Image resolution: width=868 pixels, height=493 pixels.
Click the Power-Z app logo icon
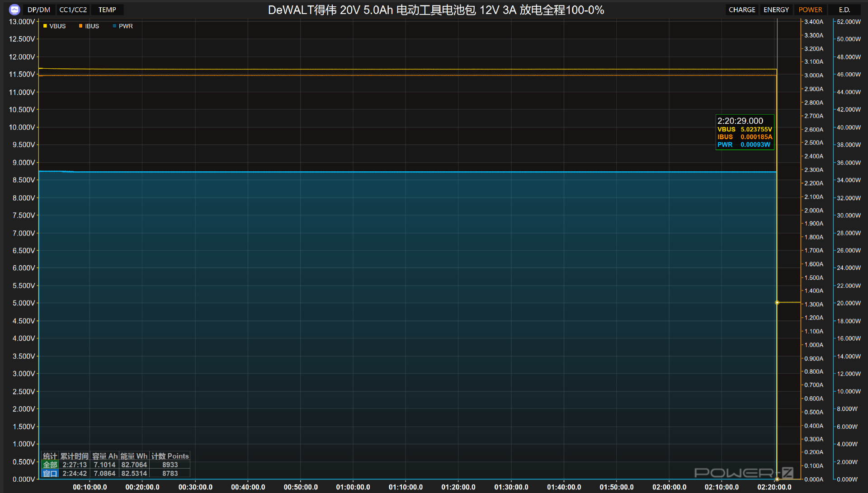pos(14,9)
